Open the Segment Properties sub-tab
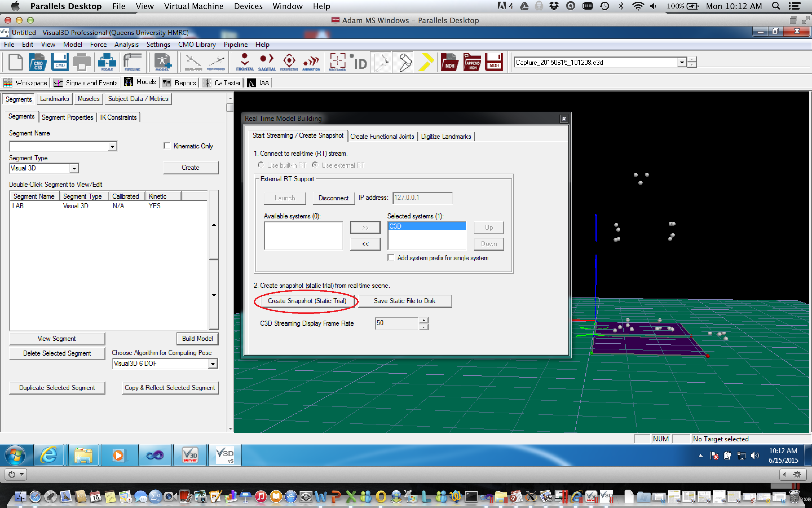This screenshot has width=812, height=508. coord(67,117)
